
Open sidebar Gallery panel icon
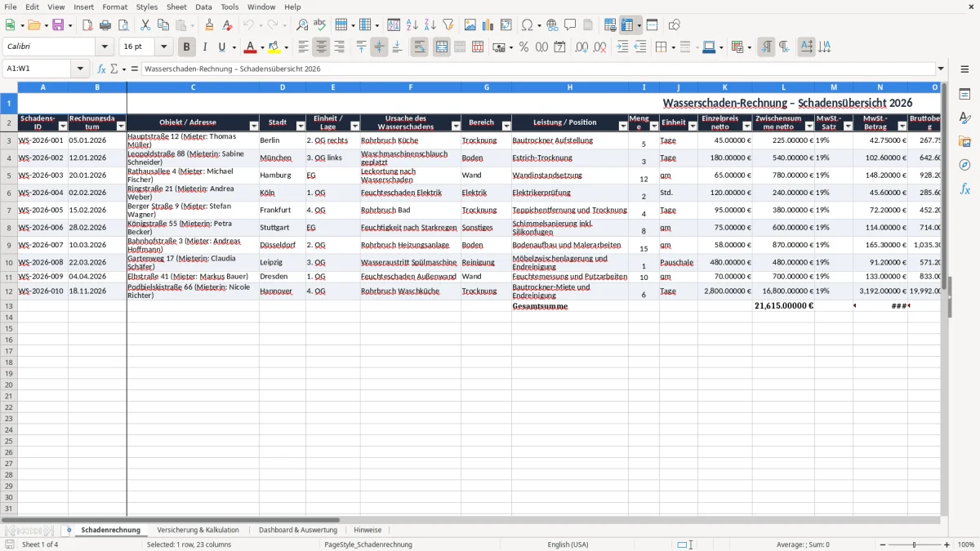click(x=964, y=141)
